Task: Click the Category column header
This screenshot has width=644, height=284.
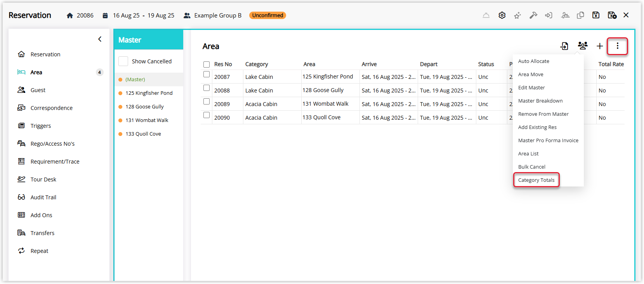Action: click(257, 64)
